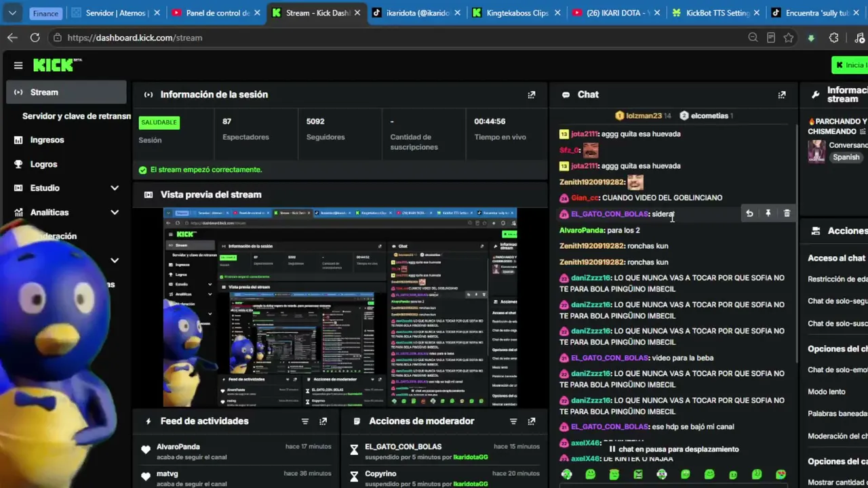Click the zoom magnifier icon in address bar
Image resolution: width=868 pixels, height=488 pixels.
point(753,38)
